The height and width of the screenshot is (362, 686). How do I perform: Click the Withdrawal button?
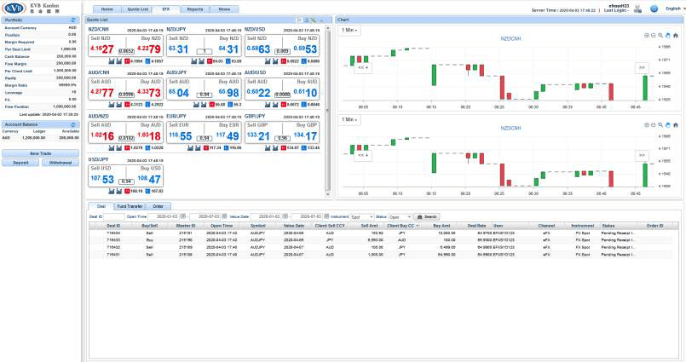click(x=60, y=163)
